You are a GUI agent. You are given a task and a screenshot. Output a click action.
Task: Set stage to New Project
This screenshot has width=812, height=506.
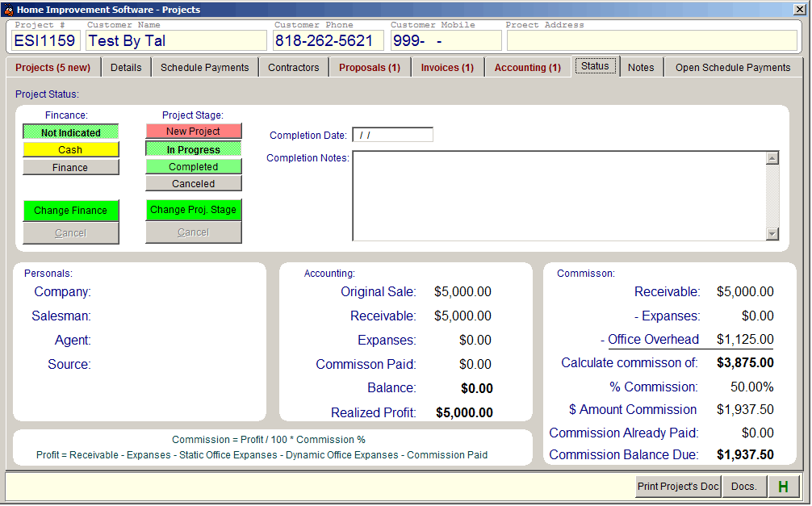tap(194, 131)
